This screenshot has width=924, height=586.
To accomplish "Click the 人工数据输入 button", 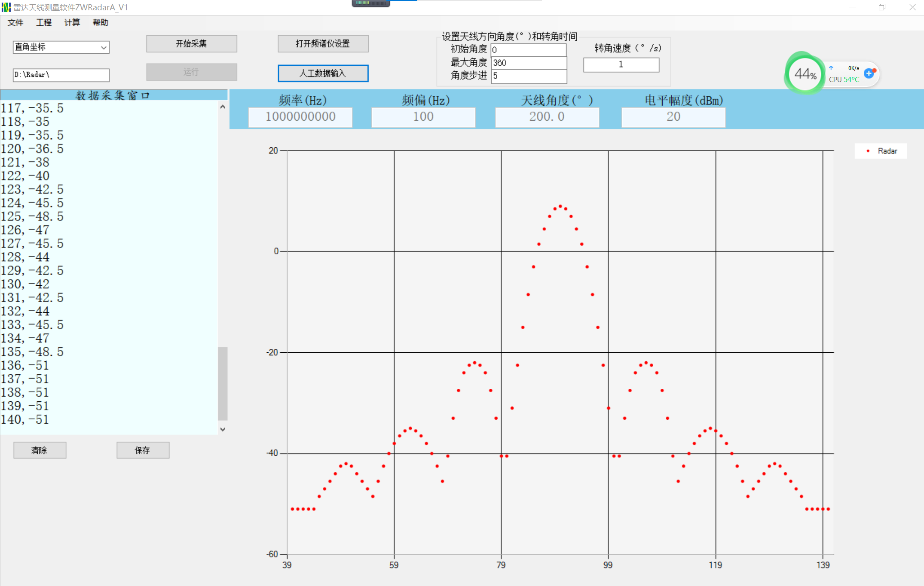I will 323,73.
